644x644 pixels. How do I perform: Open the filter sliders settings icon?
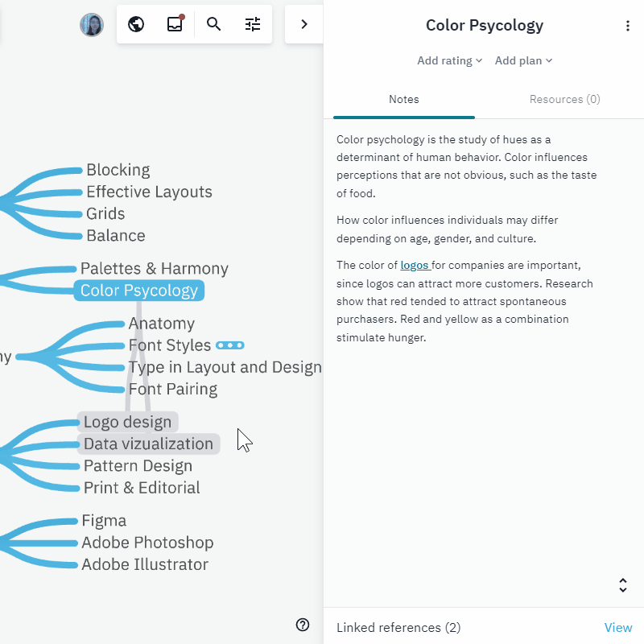tap(253, 24)
